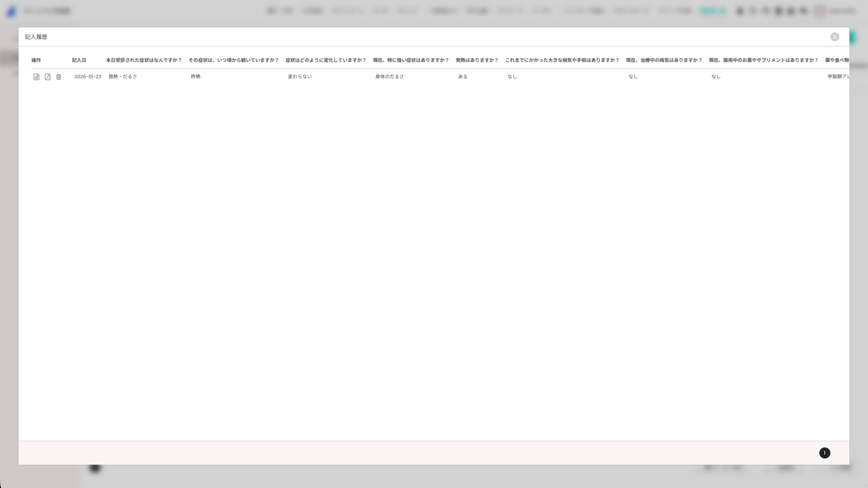868x488 pixels.
Task: Delete the 2026-01-23 entry with trash icon
Action: point(58,77)
